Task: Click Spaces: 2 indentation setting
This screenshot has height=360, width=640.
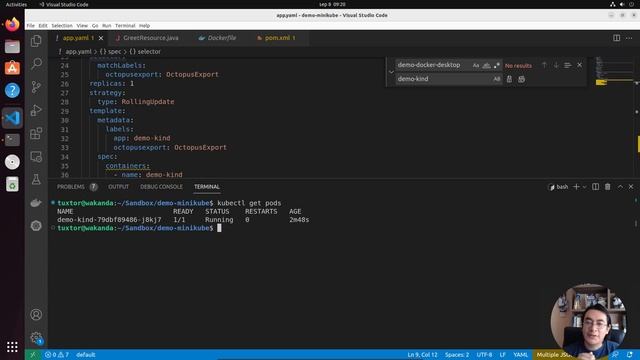Action: (457, 355)
